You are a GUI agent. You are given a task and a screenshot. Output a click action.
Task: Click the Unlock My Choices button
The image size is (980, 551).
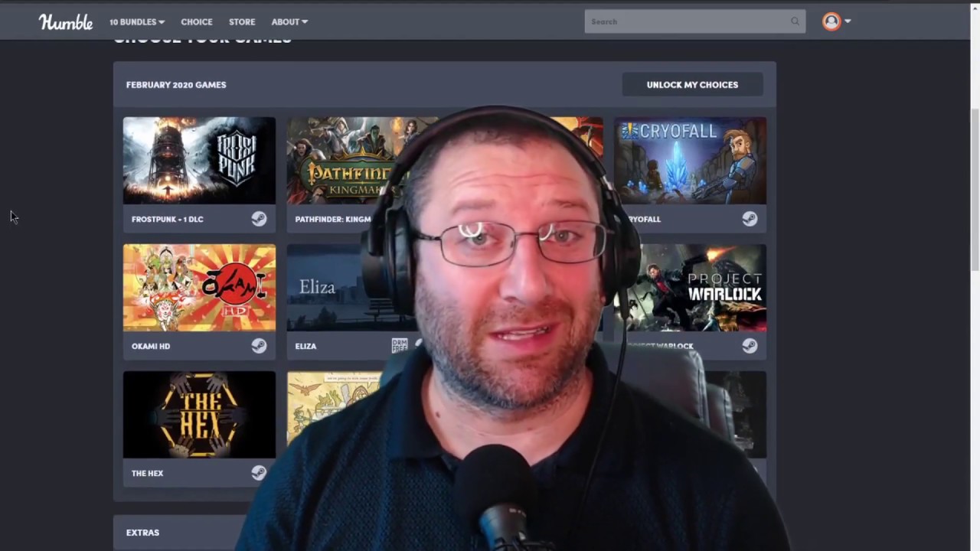pyautogui.click(x=692, y=85)
